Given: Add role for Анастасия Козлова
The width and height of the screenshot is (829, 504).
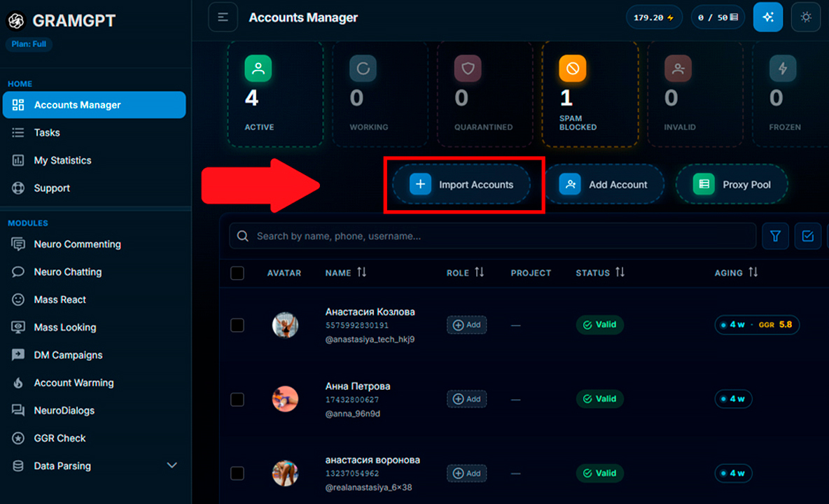Looking at the screenshot, I should [x=466, y=325].
